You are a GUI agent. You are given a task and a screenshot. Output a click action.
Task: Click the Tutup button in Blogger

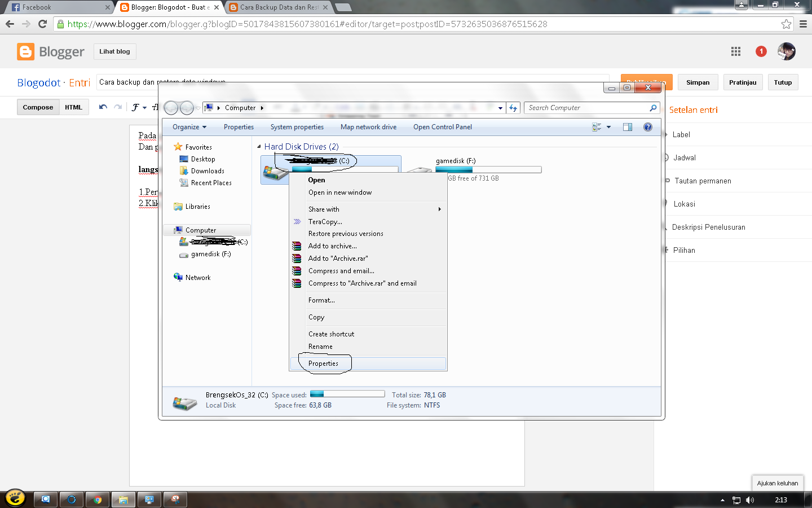[x=783, y=82]
